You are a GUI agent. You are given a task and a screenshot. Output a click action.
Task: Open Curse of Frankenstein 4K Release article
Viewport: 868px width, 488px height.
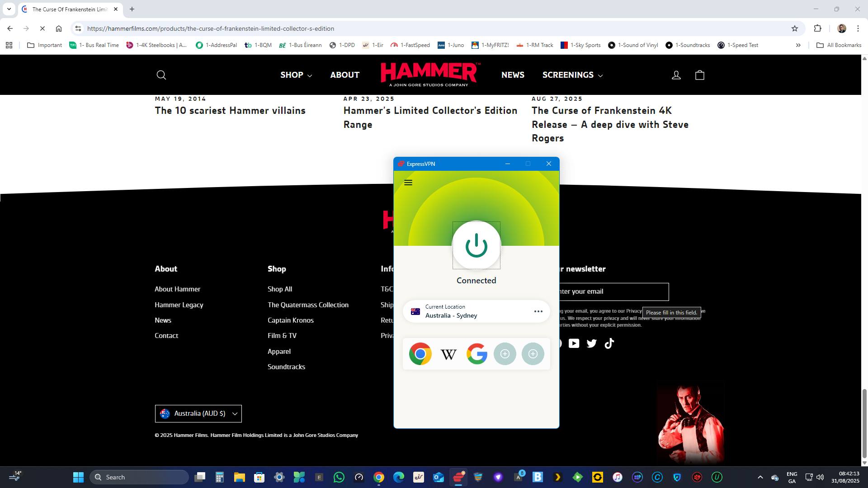pyautogui.click(x=610, y=124)
